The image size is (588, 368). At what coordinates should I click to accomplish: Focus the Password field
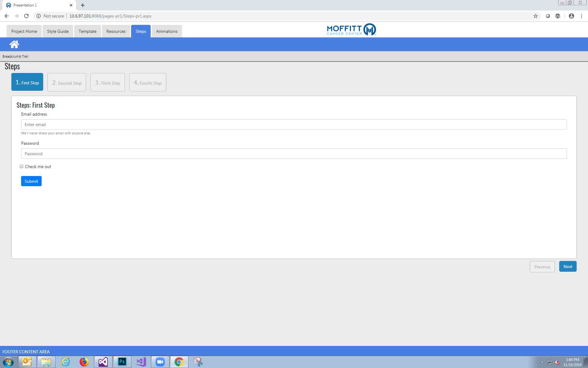(x=294, y=154)
